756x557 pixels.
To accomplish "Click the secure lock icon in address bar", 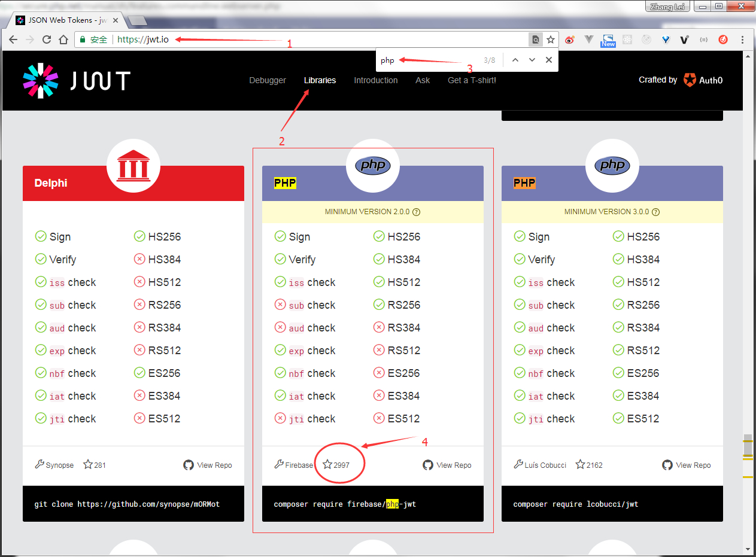I will point(83,39).
